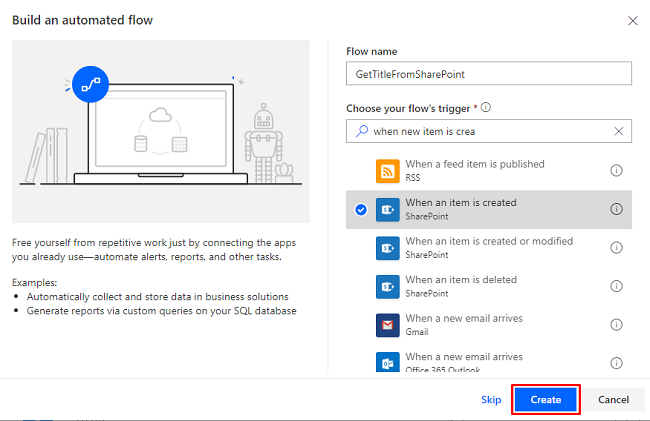
Task: Clear the trigger search box text
Action: coord(620,131)
